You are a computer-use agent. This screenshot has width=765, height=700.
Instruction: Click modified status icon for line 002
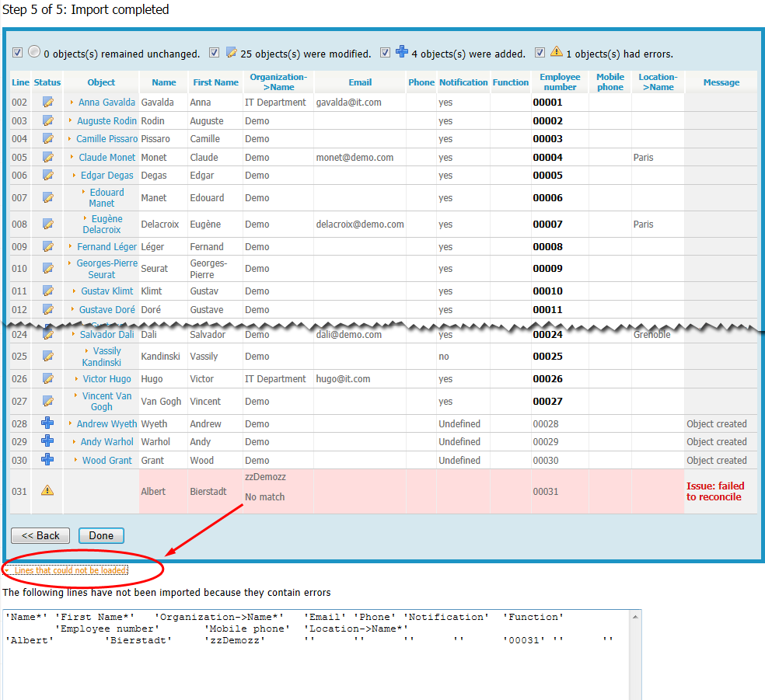click(x=47, y=102)
